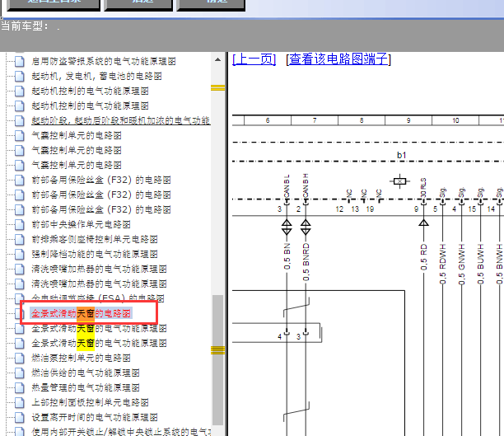Click document icon beside 起动阶段, 起动后阶段和暖机加浓
The image size is (504, 436).
click(x=20, y=120)
